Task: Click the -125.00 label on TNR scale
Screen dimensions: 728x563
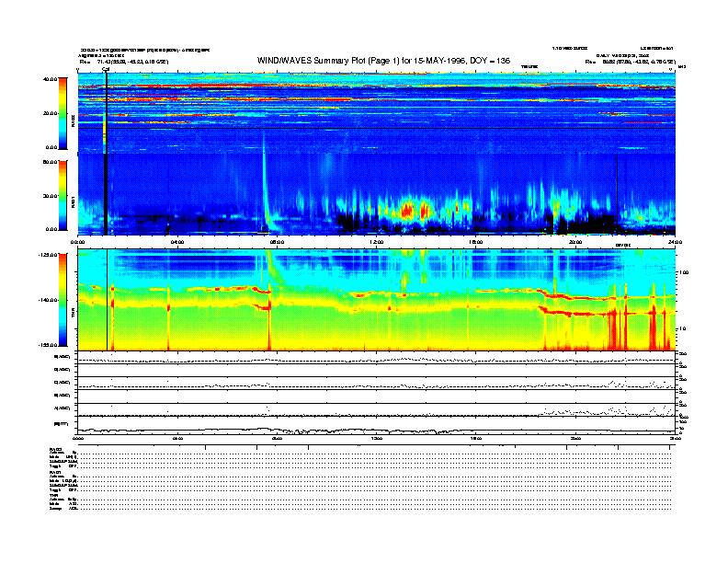Action: [x=48, y=255]
